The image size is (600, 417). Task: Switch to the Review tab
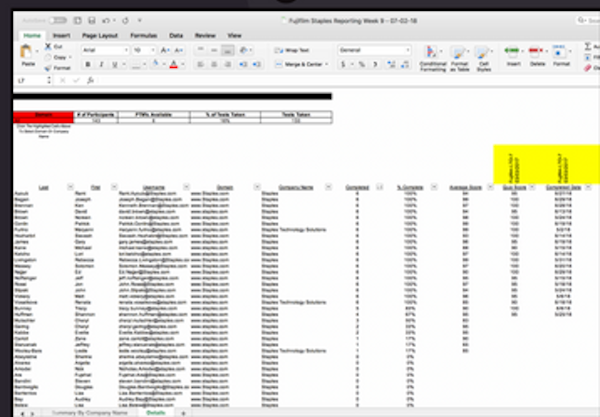(205, 36)
